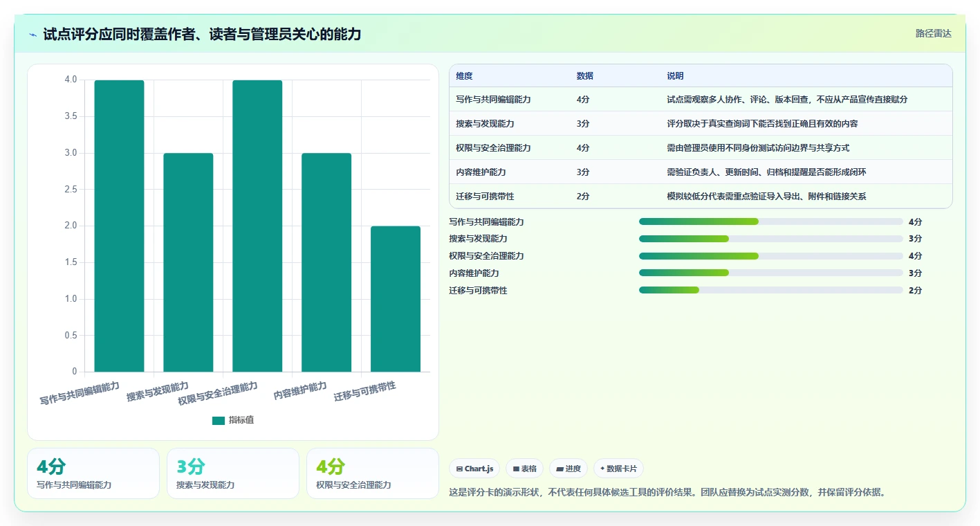This screenshot has height=526, width=980.
Task: Click the x-axis label 迁移与可携带性
Action: click(x=365, y=392)
